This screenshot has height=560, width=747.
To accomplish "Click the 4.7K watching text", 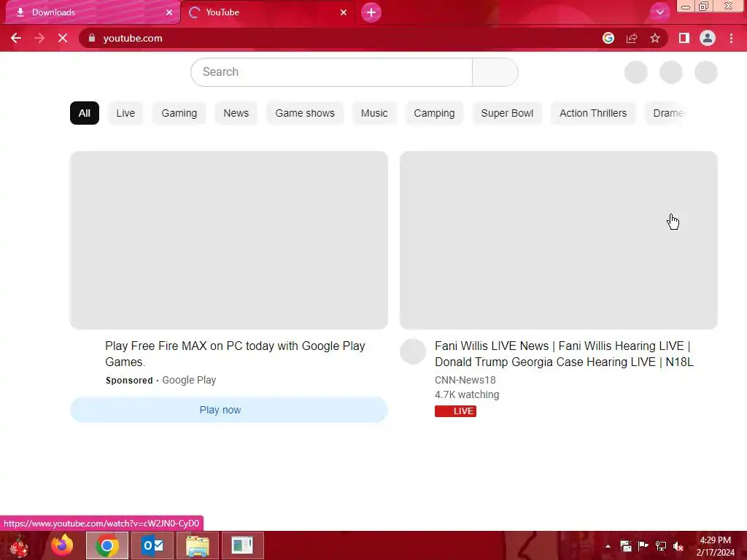I will tap(467, 394).
